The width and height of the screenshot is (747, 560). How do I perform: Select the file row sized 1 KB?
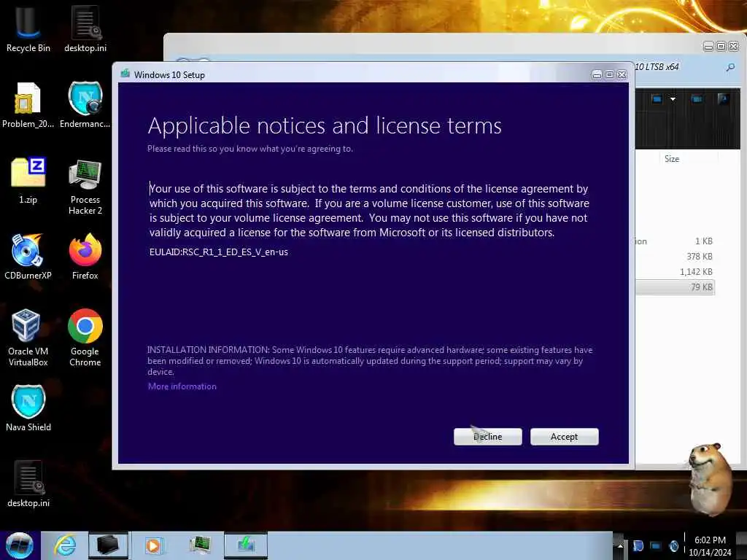(x=675, y=241)
